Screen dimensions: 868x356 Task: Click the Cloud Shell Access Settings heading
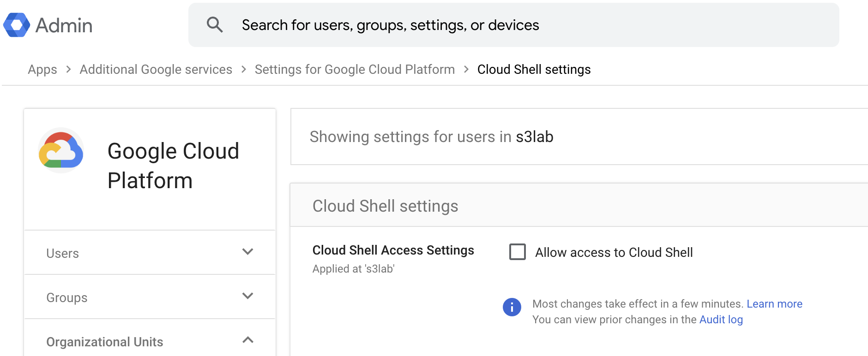[393, 250]
